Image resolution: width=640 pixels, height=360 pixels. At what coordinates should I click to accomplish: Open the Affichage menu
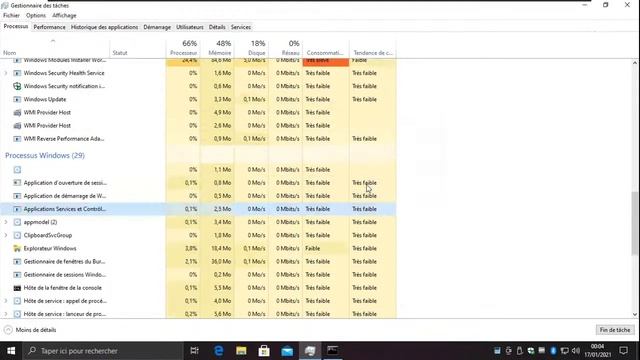click(x=64, y=16)
